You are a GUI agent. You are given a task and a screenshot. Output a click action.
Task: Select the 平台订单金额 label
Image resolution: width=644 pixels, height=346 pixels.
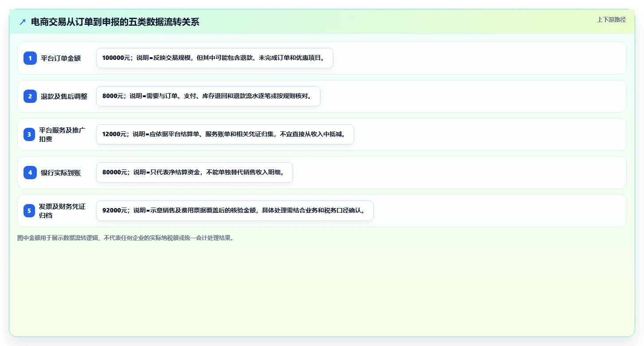pyautogui.click(x=61, y=58)
